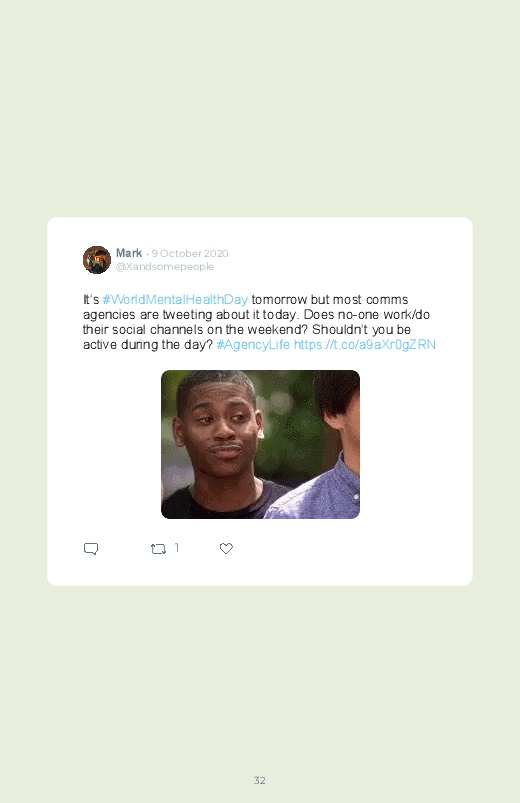Click the page number 32
Screen dimensions: 520x803
pyautogui.click(x=260, y=780)
